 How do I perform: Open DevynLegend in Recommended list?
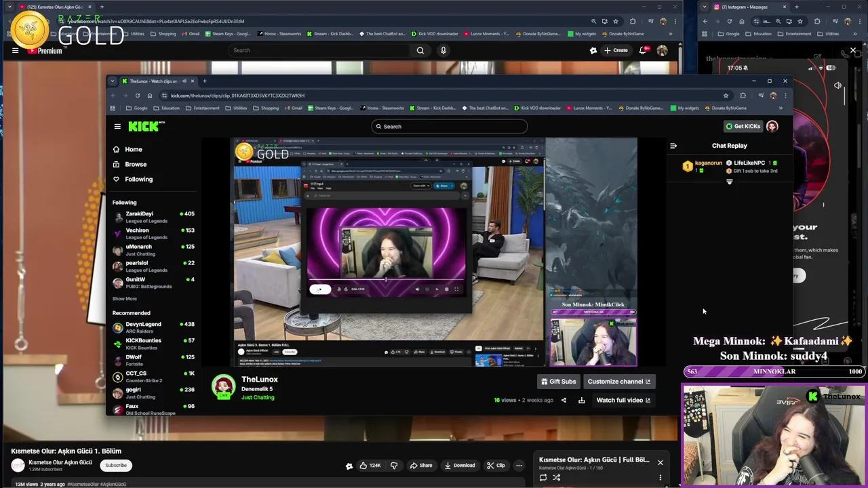[154, 327]
